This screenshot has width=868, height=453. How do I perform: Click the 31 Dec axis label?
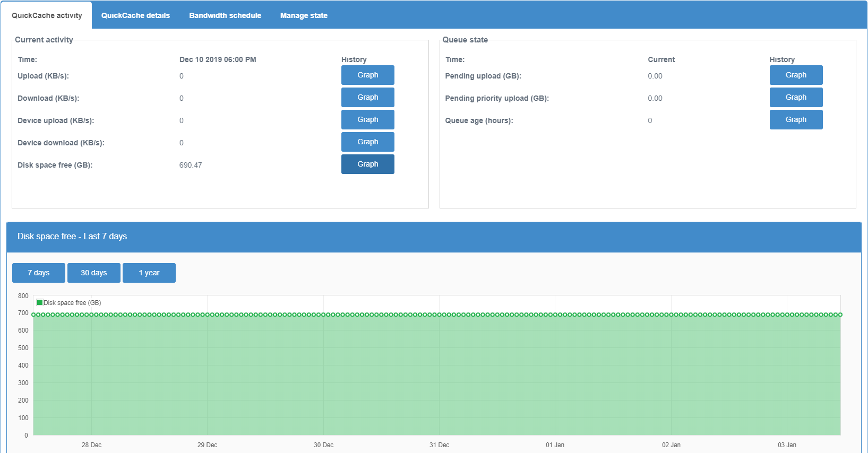pyautogui.click(x=439, y=445)
